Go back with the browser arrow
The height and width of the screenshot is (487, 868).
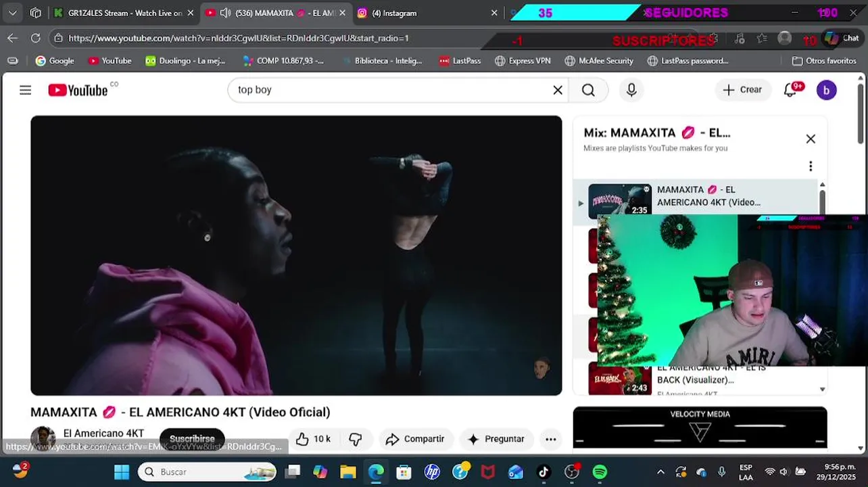click(12, 39)
